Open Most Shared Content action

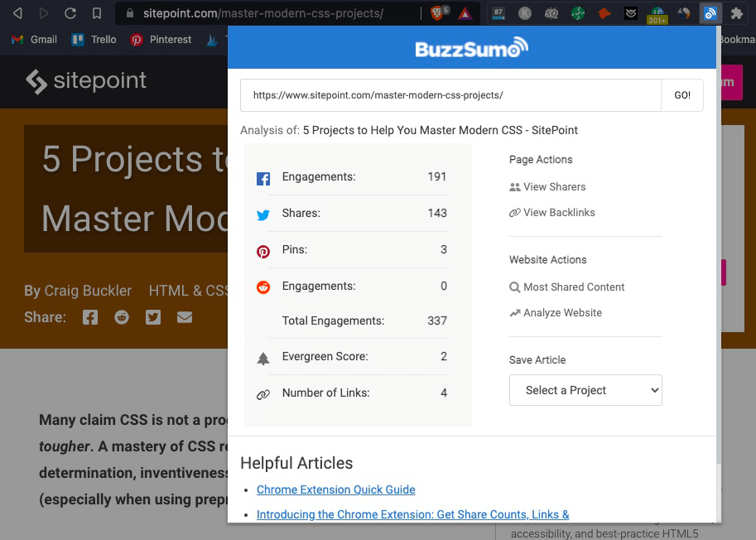coord(567,287)
